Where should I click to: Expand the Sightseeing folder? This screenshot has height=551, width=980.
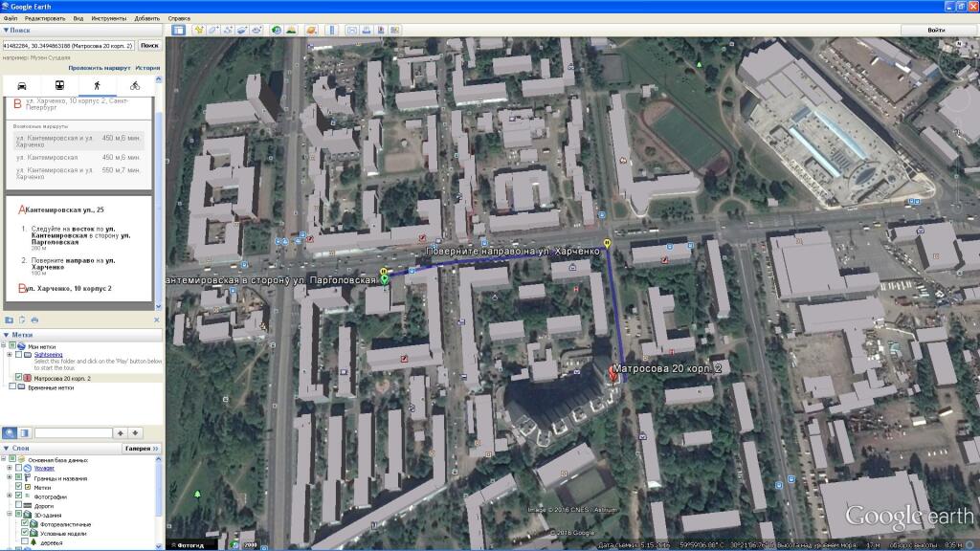click(x=9, y=354)
